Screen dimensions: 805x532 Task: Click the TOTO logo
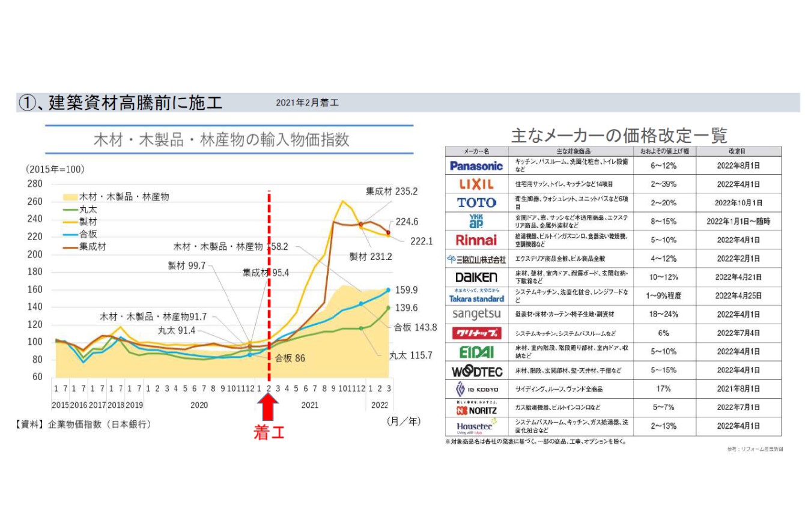476,202
